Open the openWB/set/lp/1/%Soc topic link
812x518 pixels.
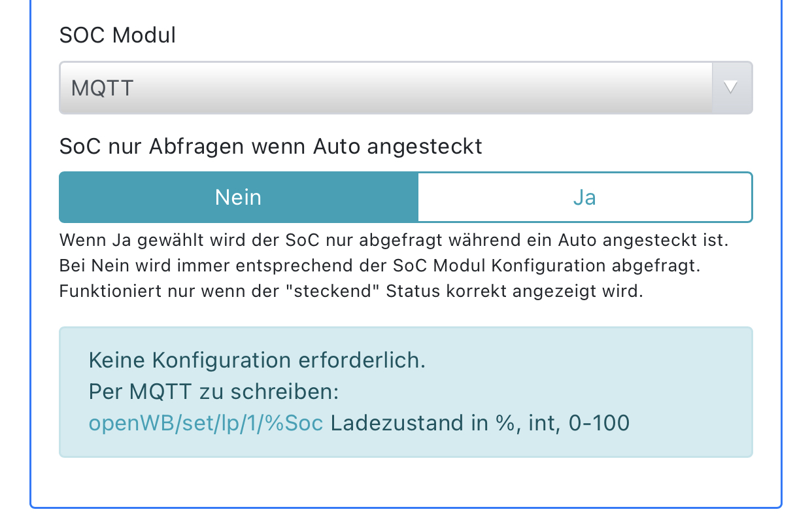pyautogui.click(x=206, y=423)
